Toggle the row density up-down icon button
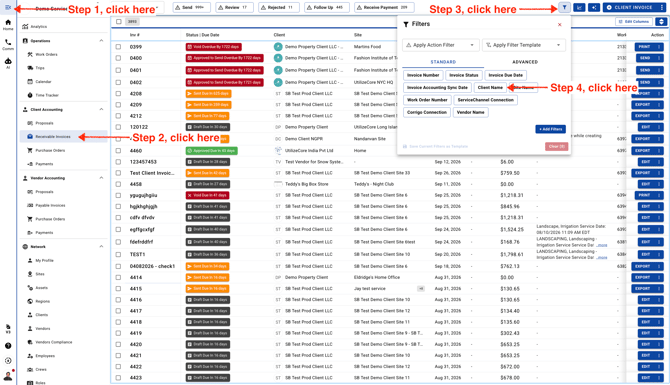 661,21
